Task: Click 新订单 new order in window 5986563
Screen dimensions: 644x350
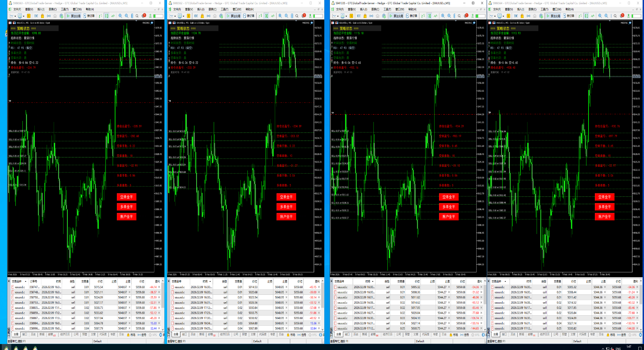Action: 89,16
